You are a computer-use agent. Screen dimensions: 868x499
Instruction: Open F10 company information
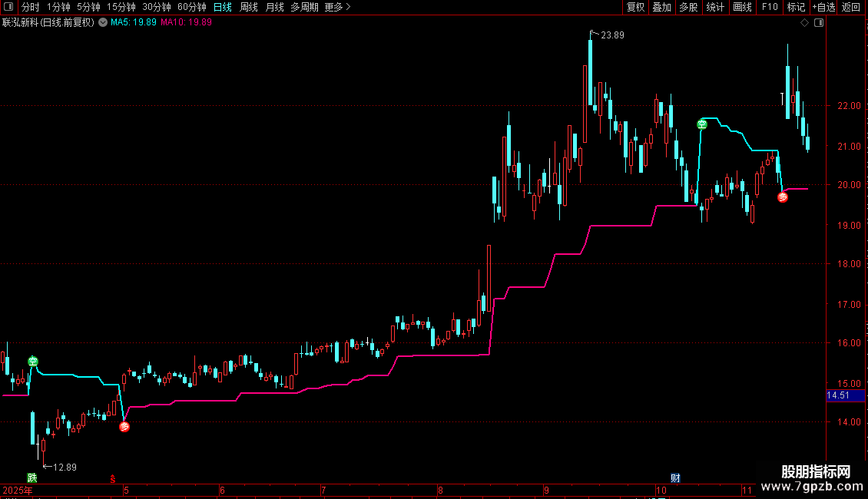click(x=770, y=7)
